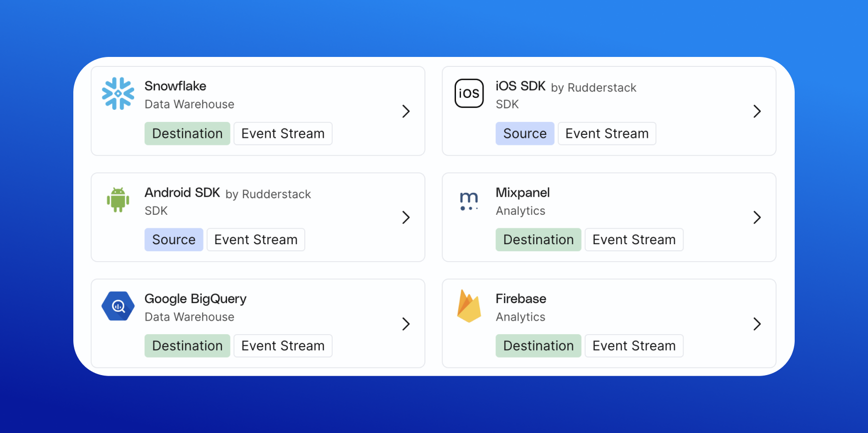This screenshot has height=433, width=868.
Task: Click 'by Rudderstack' text beside iOS SDK
Action: (x=594, y=88)
